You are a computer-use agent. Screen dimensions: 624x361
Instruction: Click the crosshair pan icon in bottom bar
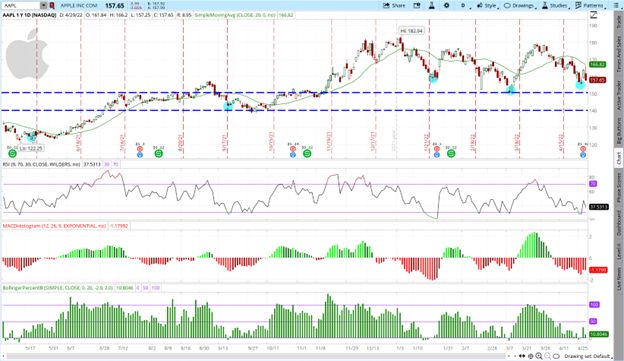click(x=531, y=356)
